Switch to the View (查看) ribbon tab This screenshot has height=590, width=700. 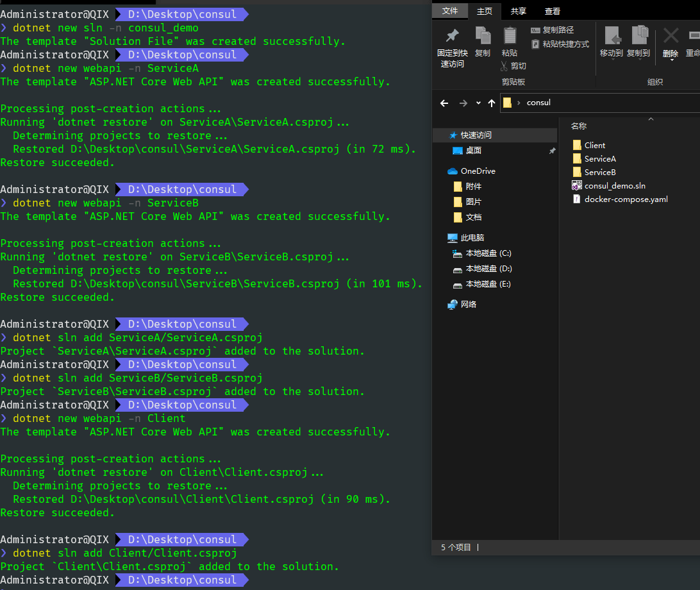552,11
